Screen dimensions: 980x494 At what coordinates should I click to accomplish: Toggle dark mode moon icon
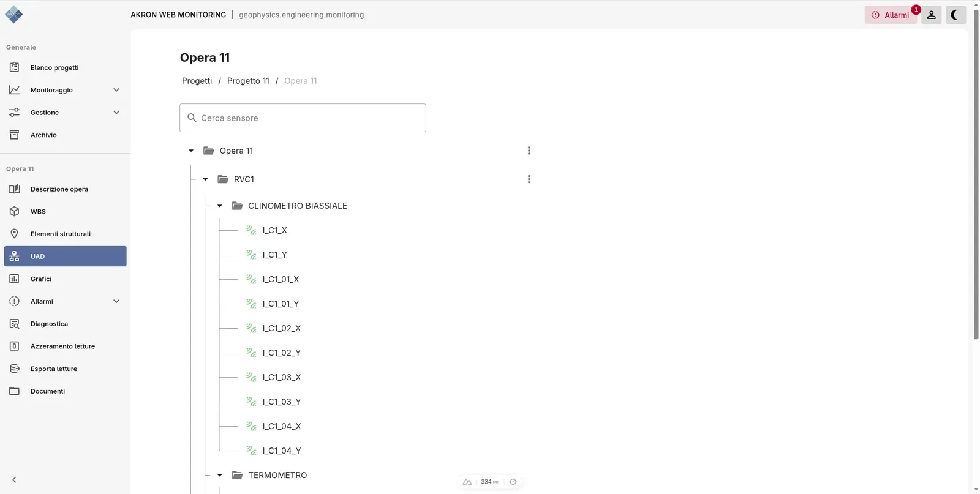pos(956,15)
